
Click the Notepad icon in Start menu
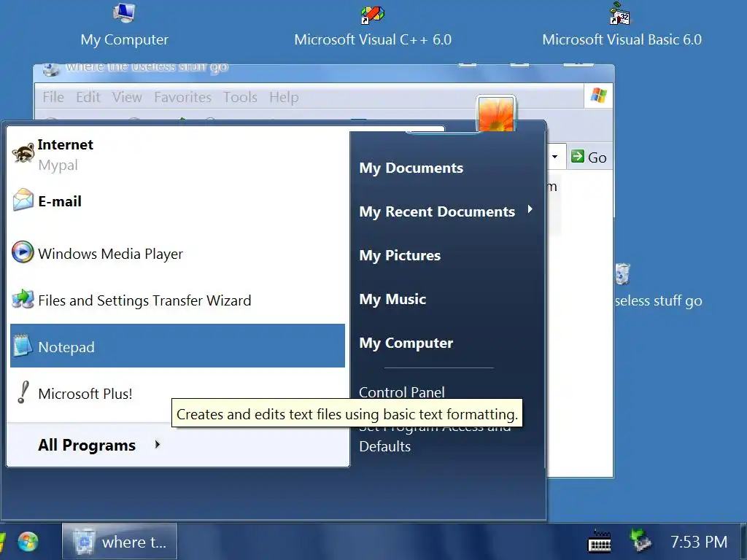[23, 346]
